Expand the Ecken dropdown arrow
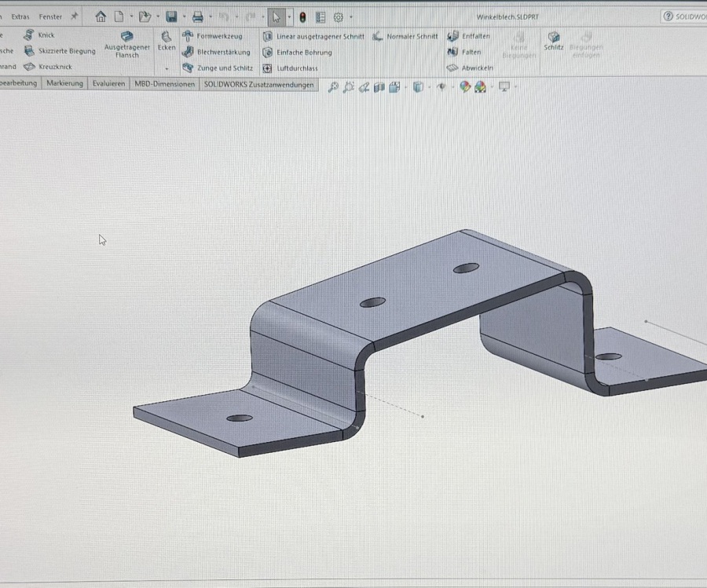 [167, 68]
